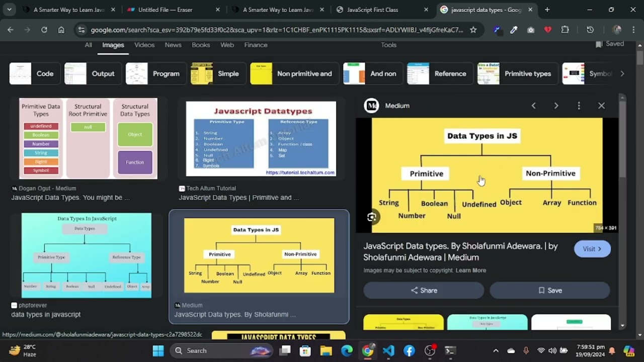644x362 pixels.
Task: Open notifications bell in the system tray
Action: 612,350
